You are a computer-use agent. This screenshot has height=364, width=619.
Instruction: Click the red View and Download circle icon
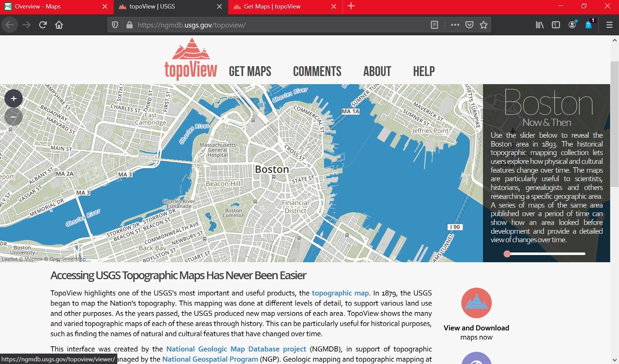pyautogui.click(x=477, y=303)
